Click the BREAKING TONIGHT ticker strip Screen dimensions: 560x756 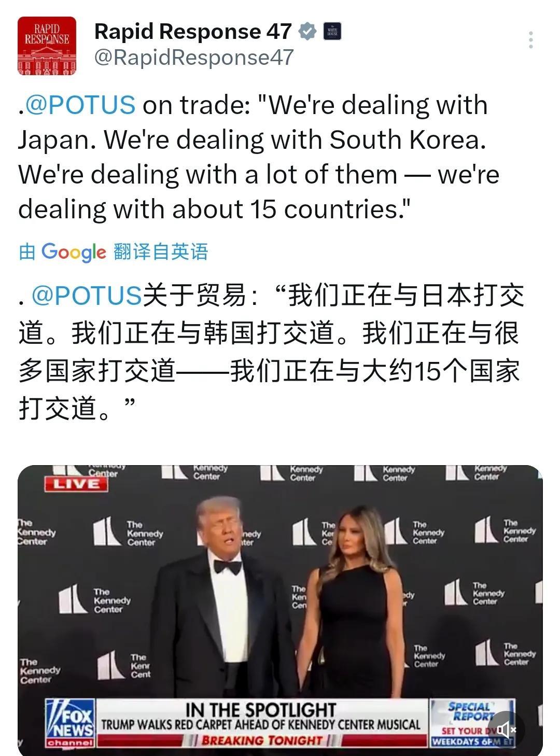coord(262,740)
